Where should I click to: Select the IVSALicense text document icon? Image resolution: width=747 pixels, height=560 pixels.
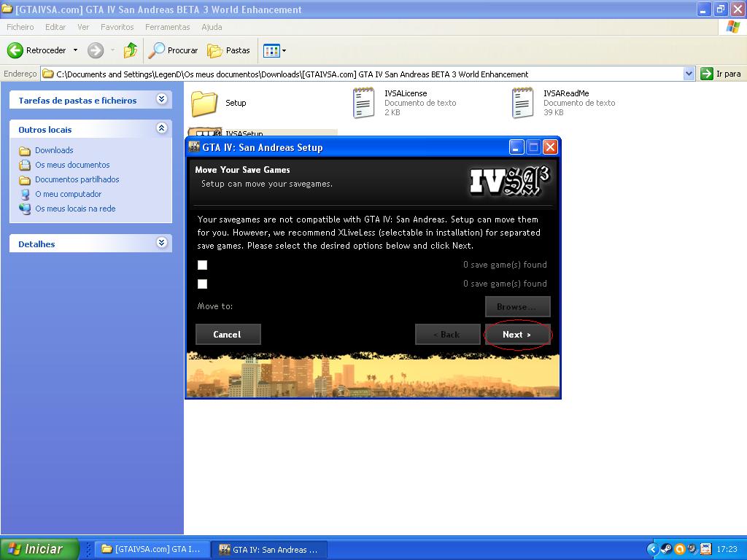363,103
